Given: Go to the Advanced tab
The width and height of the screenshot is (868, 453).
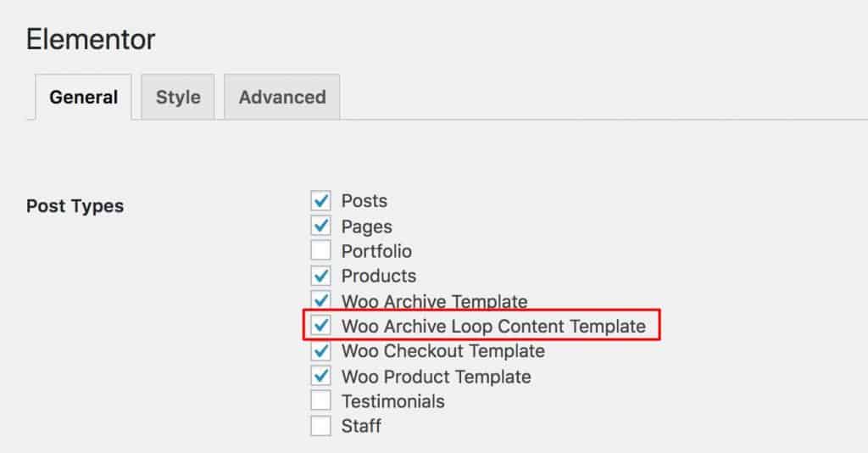Looking at the screenshot, I should point(281,97).
